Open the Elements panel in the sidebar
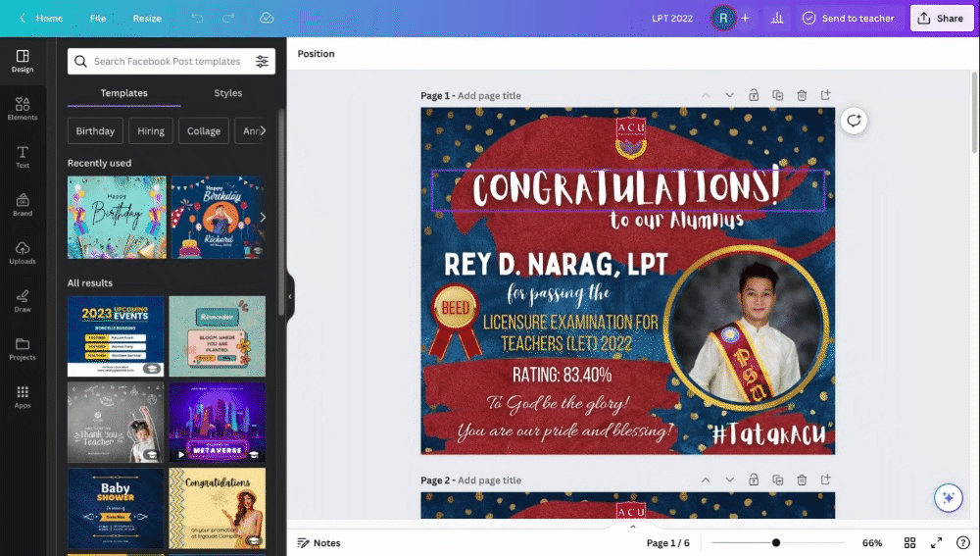This screenshot has width=980, height=556. (x=23, y=109)
